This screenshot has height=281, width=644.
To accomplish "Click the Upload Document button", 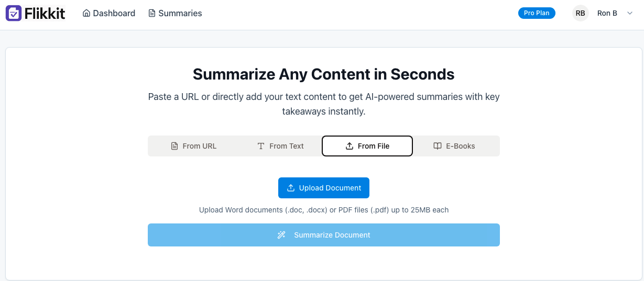I will click(x=324, y=188).
